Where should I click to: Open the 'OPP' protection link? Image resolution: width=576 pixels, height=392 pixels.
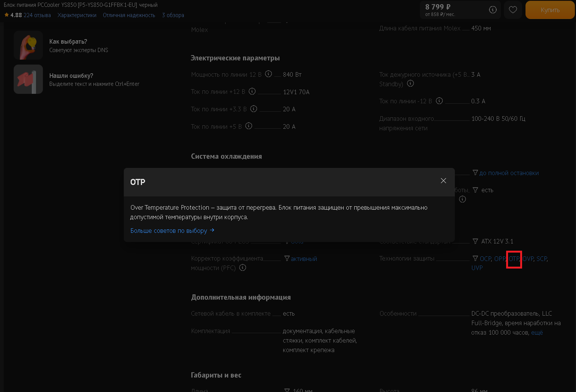click(x=500, y=259)
